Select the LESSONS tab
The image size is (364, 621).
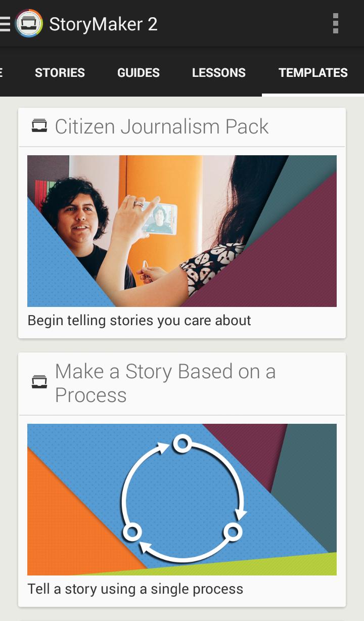coord(218,72)
